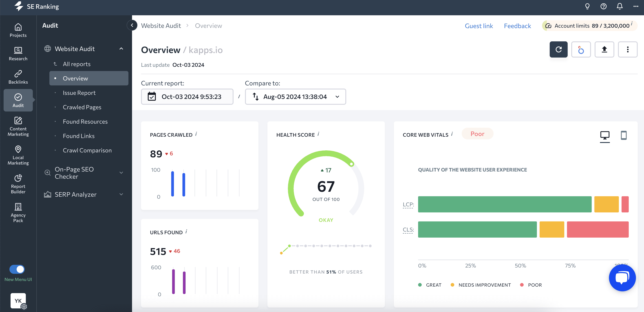The width and height of the screenshot is (644, 312).
Task: Select the Audit sidebar icon
Action: (18, 100)
